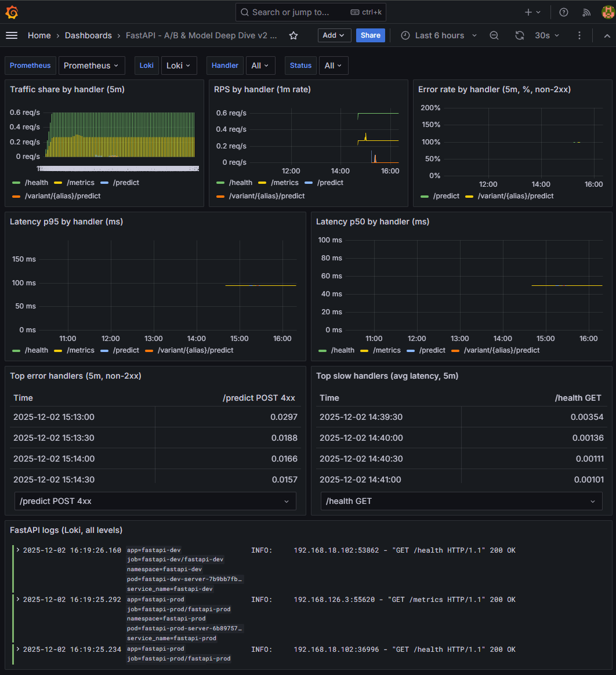Viewport: 616px width, 675px height.
Task: Toggle the /health series in Latency p95 legend
Action: click(x=37, y=350)
